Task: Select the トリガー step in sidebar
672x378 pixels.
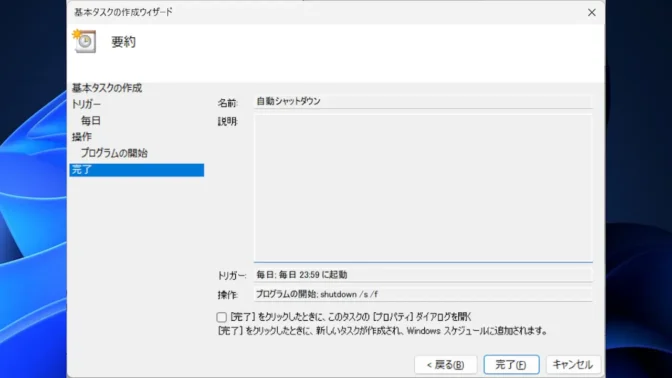Action: pyautogui.click(x=86, y=104)
